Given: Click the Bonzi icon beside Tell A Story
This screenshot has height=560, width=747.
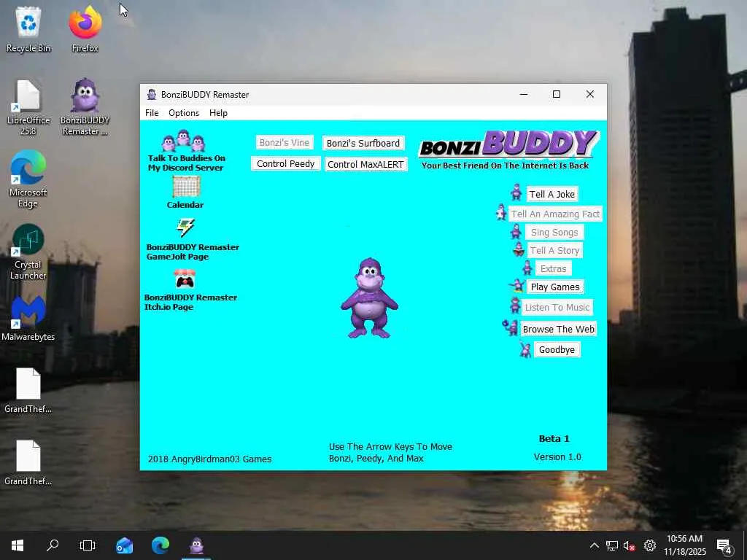Looking at the screenshot, I should tap(519, 249).
